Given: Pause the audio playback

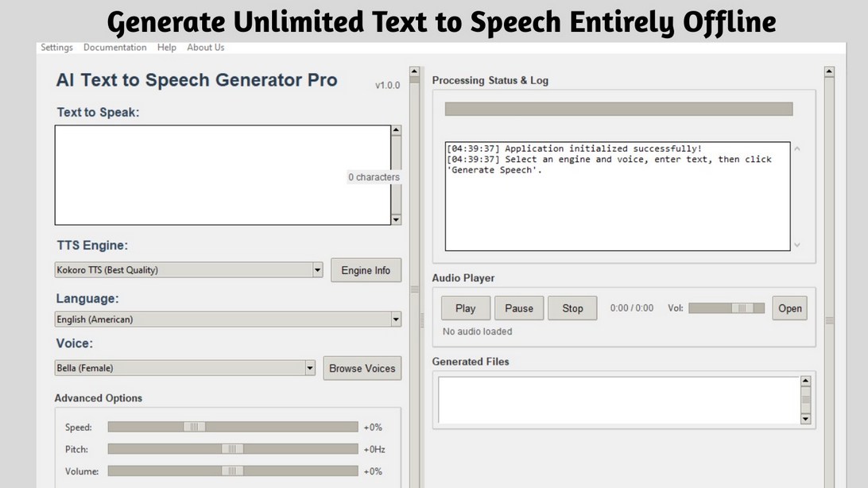Looking at the screenshot, I should pos(518,308).
